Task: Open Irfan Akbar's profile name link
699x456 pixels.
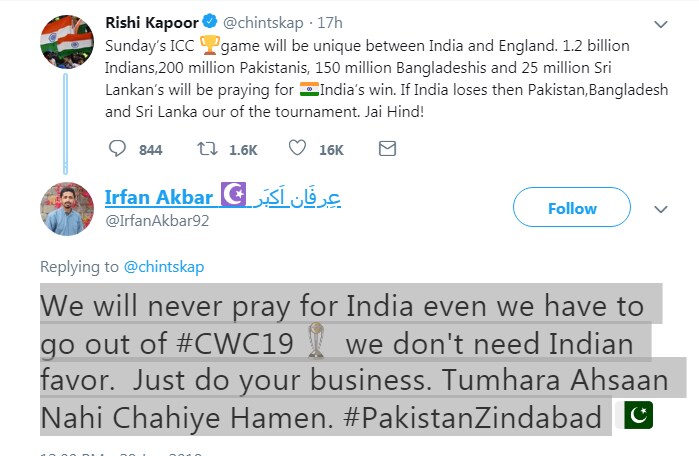Action: [159, 197]
